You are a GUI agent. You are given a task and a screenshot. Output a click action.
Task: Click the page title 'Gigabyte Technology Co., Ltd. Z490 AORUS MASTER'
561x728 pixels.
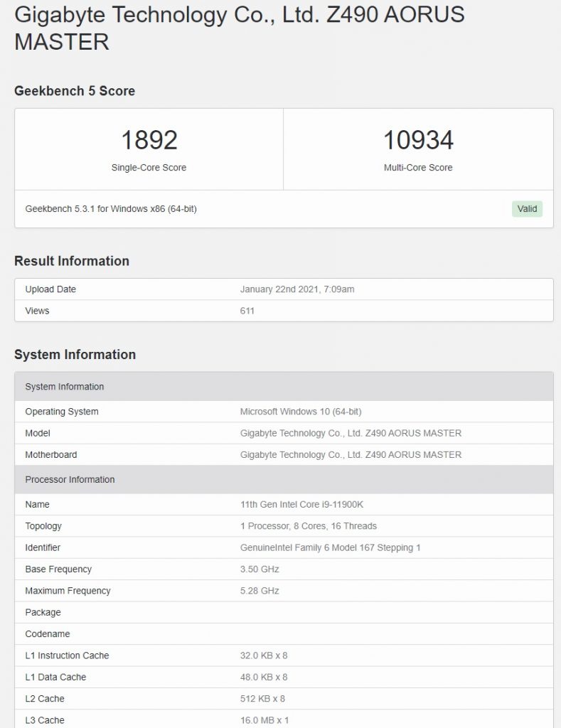point(240,28)
